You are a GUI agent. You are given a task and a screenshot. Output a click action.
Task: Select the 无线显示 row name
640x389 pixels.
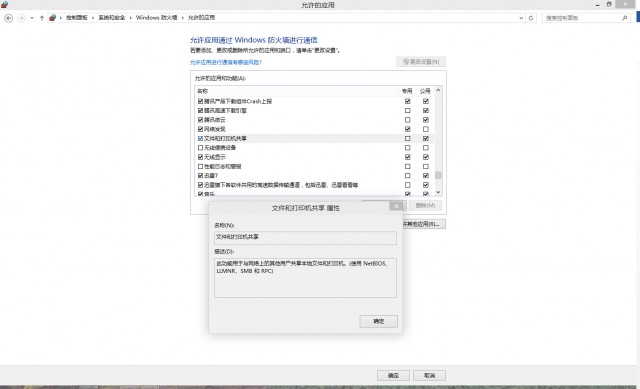tap(215, 157)
